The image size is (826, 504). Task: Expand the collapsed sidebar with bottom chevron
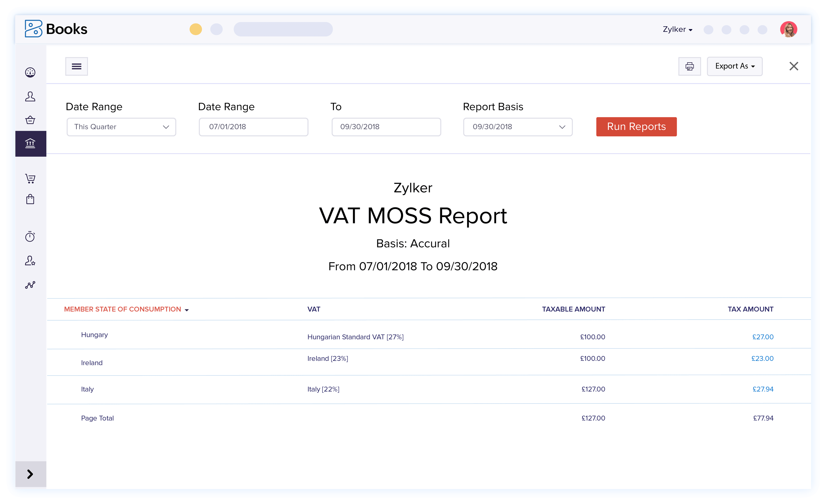pos(30,474)
